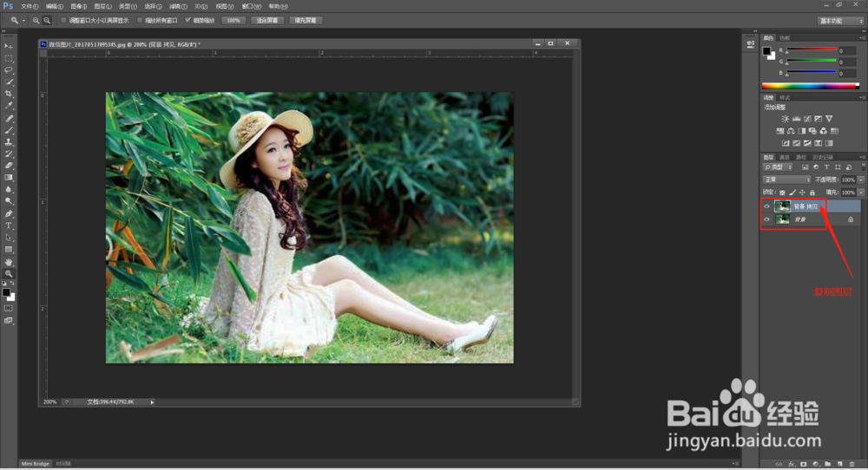This screenshot has width=868, height=470.
Task: Select the Rectangular Marquee tool
Action: (9, 58)
